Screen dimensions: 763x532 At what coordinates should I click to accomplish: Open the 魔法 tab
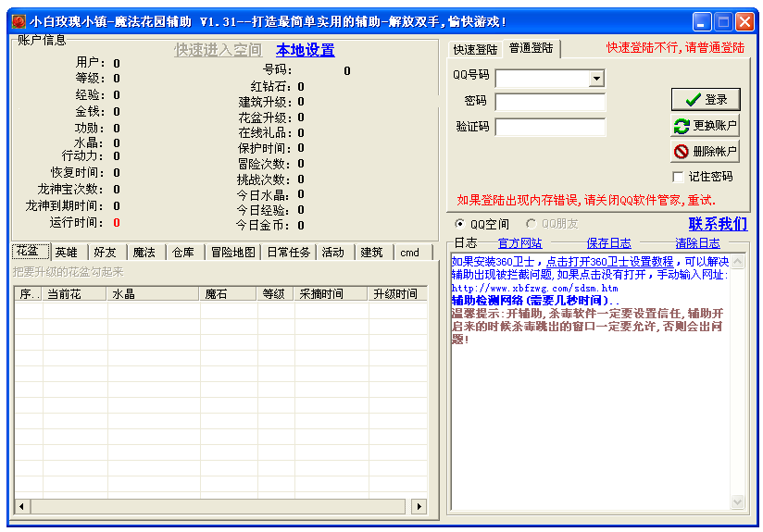(x=144, y=253)
